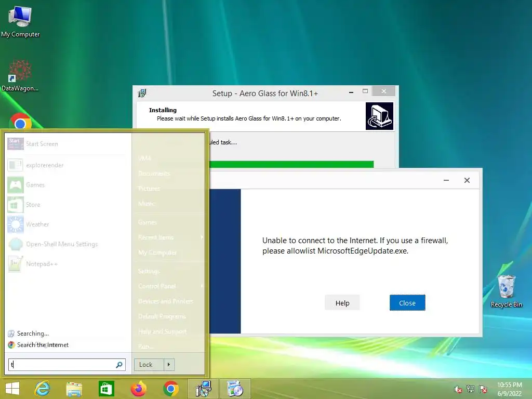This screenshot has width=532, height=399.
Task: Switch to Aero Glass setup taskbar item
Action: click(204, 389)
